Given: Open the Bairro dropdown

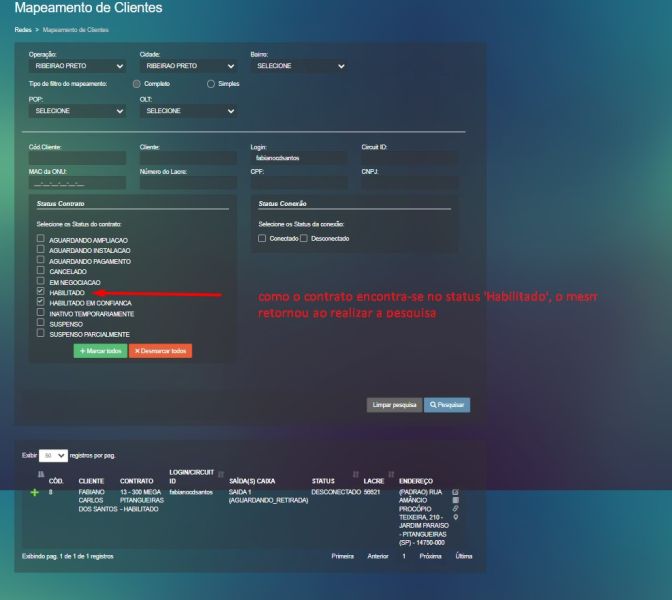Looking at the screenshot, I should click(x=298, y=66).
